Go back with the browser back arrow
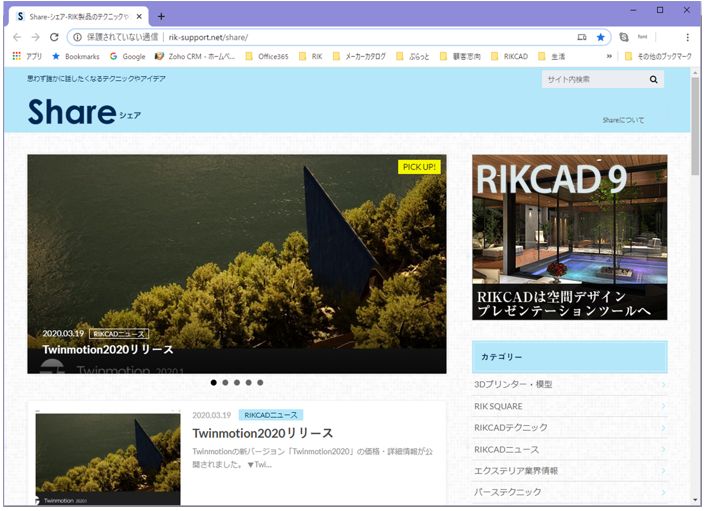Image resolution: width=708 pixels, height=511 pixels. coord(17,37)
